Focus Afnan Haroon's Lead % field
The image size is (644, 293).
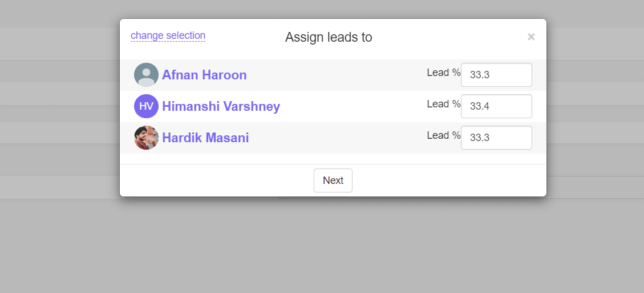(496, 75)
